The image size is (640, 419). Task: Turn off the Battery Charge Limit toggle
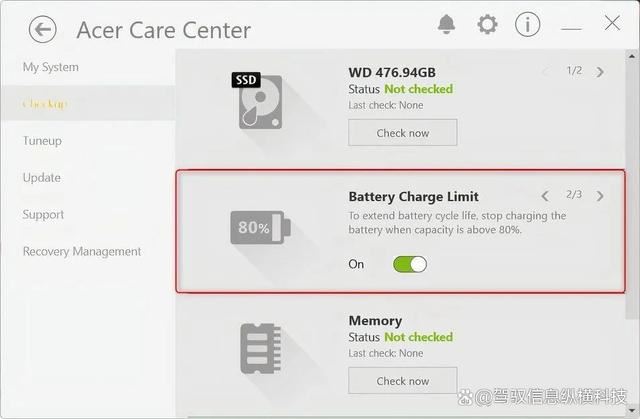409,264
